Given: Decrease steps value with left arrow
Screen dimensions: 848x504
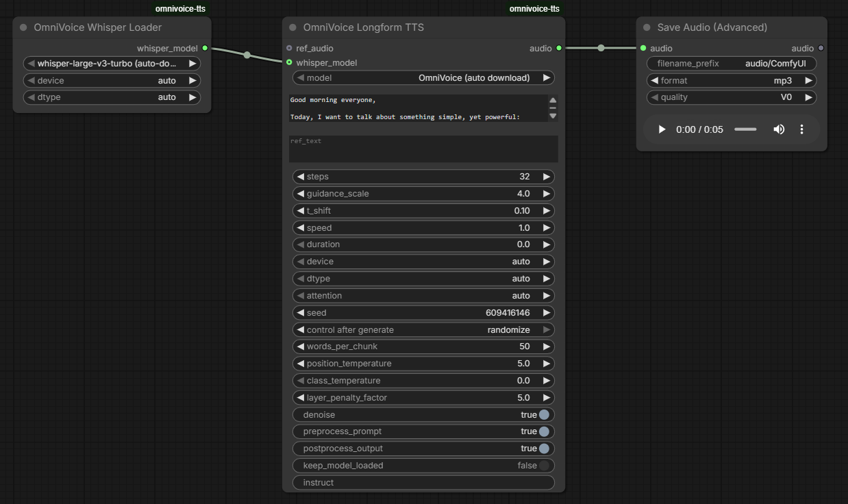Looking at the screenshot, I should (x=300, y=177).
